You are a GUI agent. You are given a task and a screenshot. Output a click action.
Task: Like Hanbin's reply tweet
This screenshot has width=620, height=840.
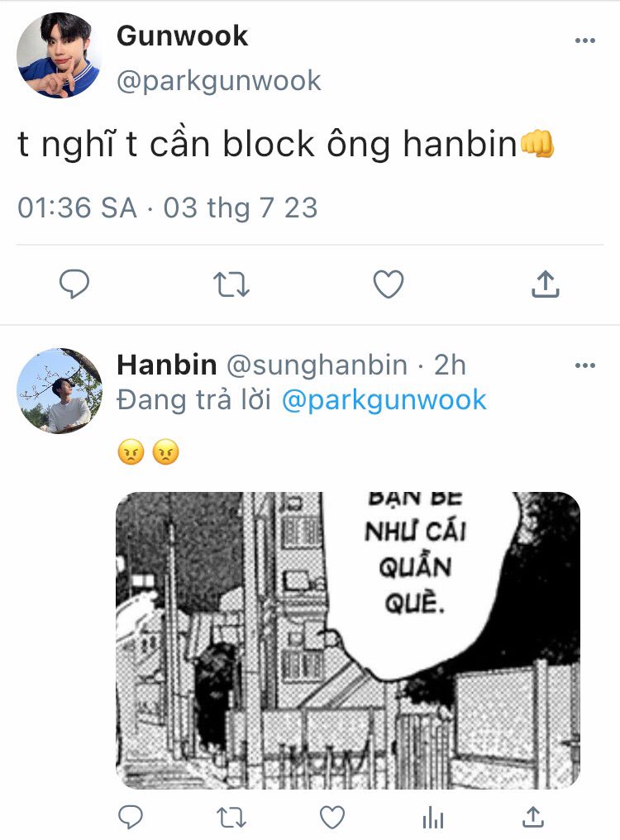[x=331, y=818]
